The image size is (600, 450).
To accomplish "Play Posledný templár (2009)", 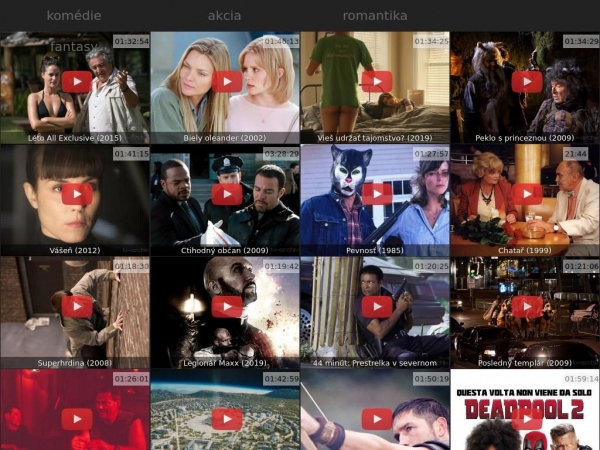I will pos(527,307).
